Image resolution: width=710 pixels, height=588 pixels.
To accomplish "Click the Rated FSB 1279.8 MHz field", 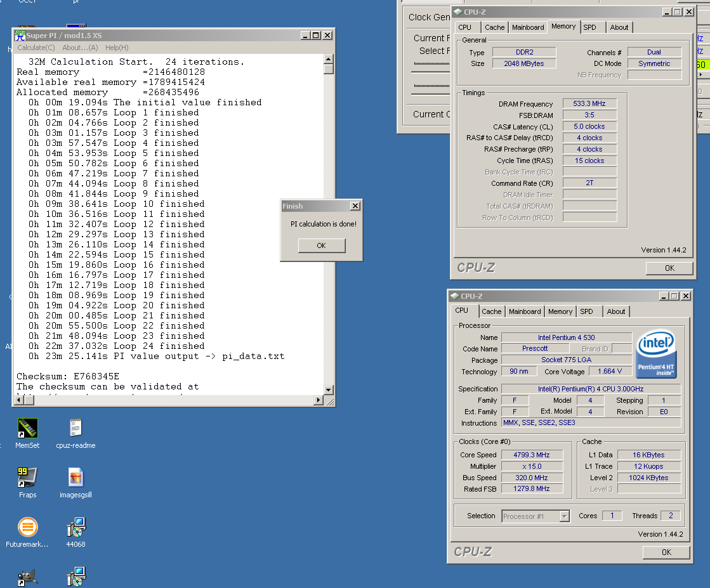I will click(x=532, y=489).
